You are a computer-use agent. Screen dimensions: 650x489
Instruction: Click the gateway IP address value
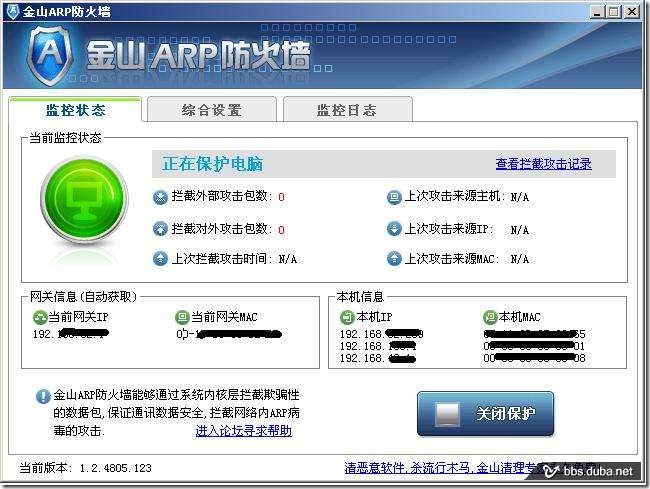pyautogui.click(x=70, y=334)
